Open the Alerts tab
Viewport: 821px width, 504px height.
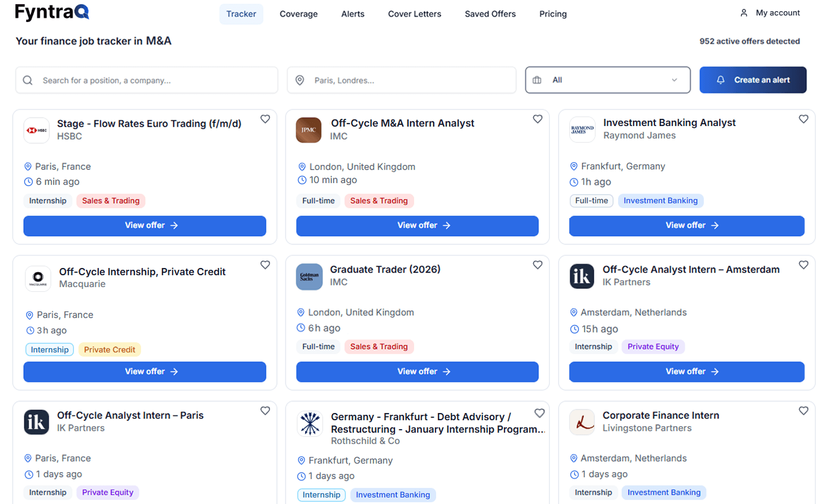click(x=353, y=14)
